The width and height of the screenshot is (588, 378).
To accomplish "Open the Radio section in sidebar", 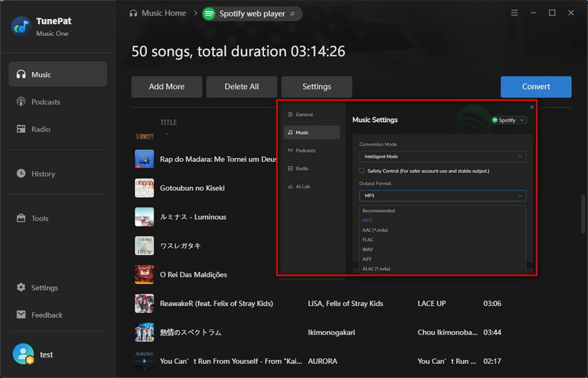I will tap(58, 129).
